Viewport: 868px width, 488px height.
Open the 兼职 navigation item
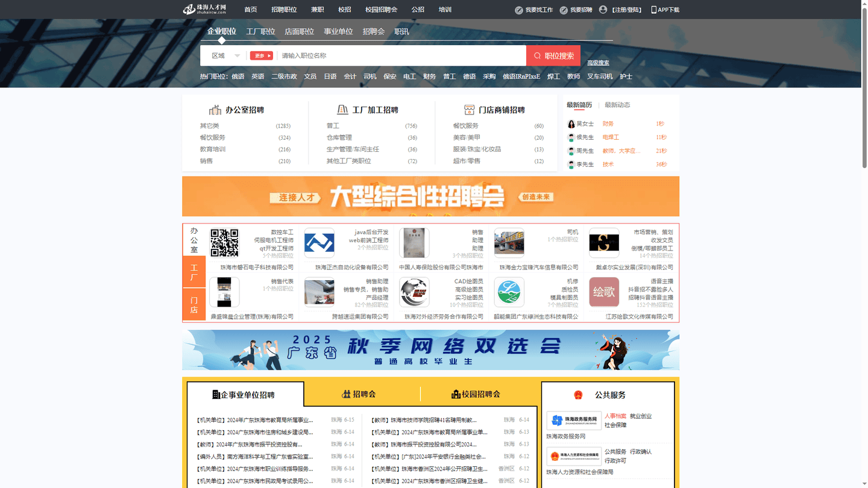(318, 10)
